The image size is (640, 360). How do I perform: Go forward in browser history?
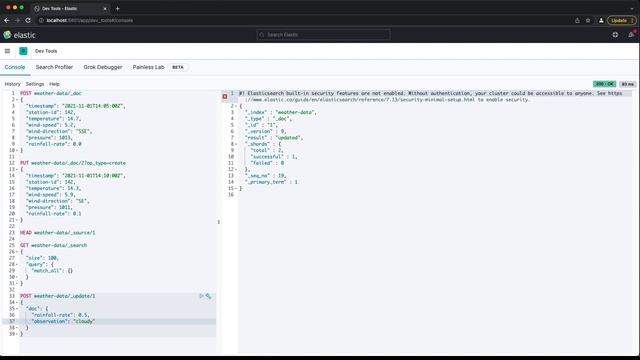[17, 20]
